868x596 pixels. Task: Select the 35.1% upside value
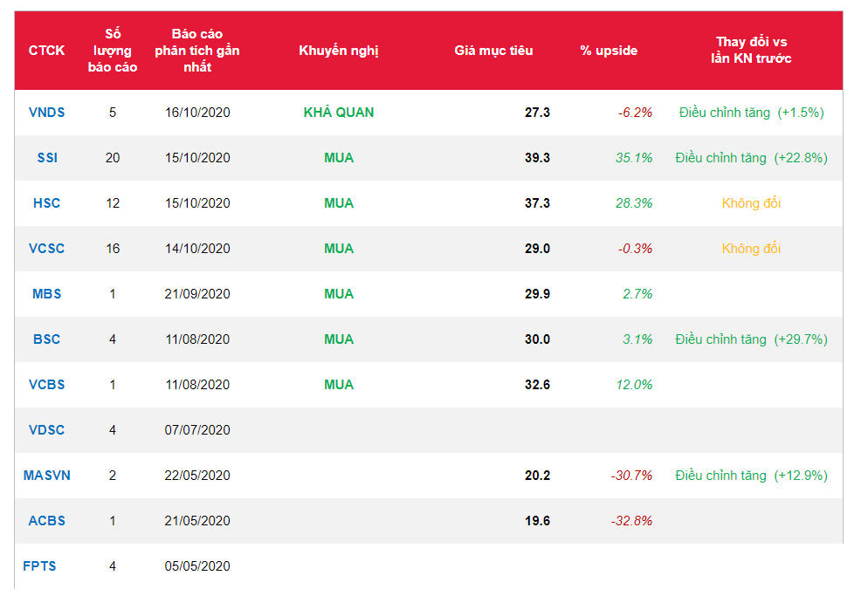click(x=634, y=158)
